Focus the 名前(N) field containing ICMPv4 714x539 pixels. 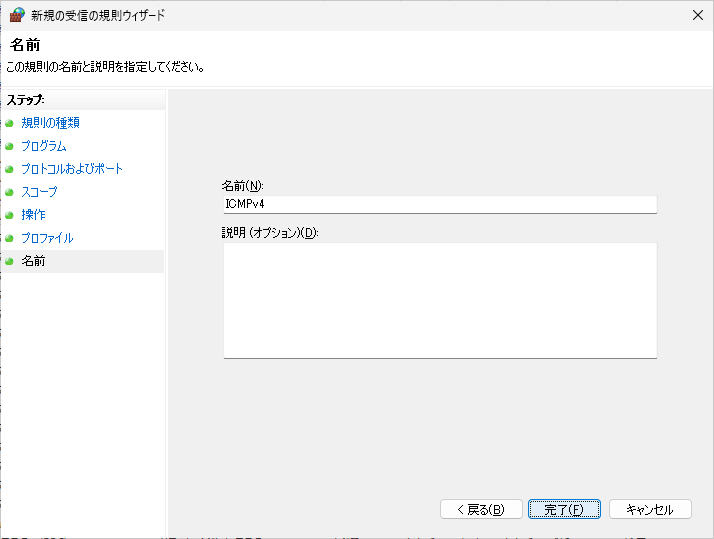[440, 204]
